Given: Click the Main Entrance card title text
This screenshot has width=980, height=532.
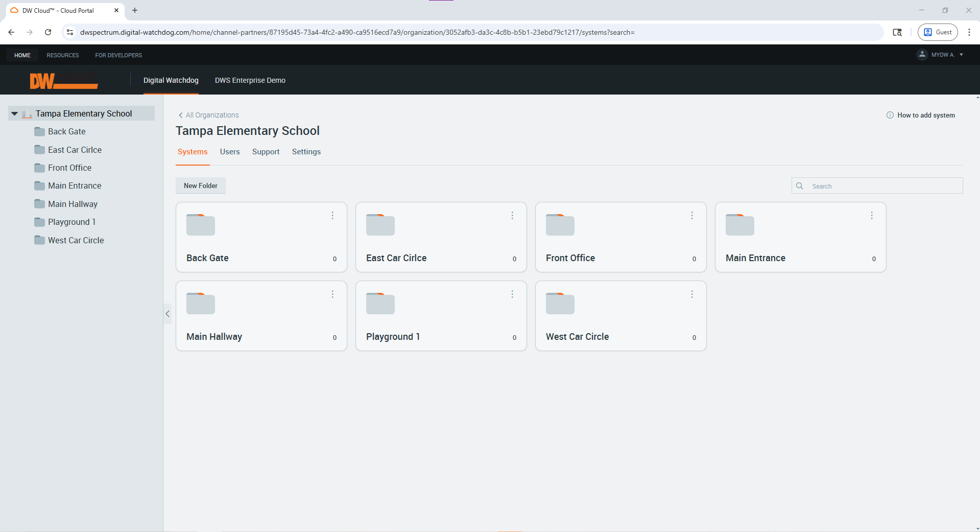Looking at the screenshot, I should (x=755, y=258).
